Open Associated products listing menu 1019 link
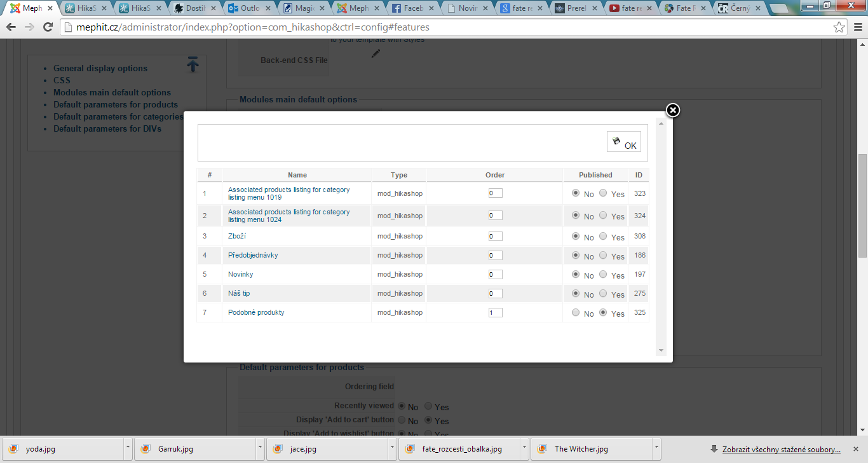 pos(289,193)
